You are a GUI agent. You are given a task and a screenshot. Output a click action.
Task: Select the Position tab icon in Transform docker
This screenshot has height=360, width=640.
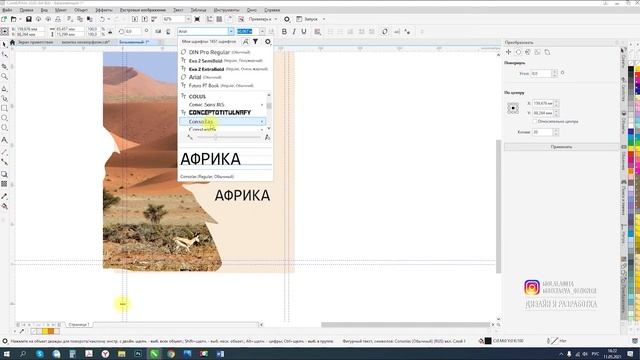(x=509, y=52)
